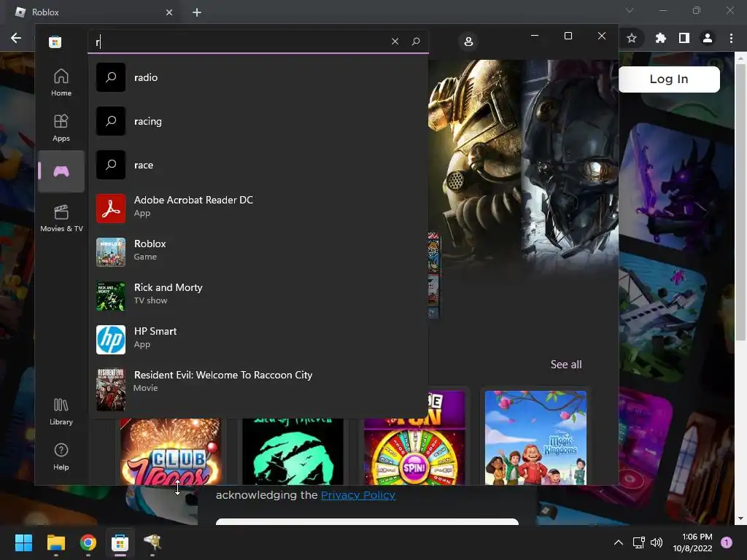This screenshot has height=560, width=747.
Task: Click the Adobe Acrobat Reader DC icon
Action: (111, 208)
